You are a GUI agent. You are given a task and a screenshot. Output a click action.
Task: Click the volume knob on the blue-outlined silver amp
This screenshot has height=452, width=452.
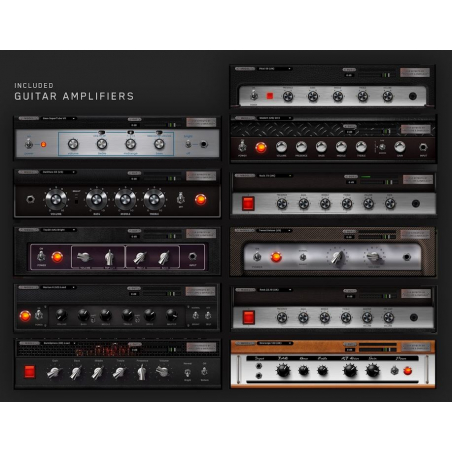[73, 144]
